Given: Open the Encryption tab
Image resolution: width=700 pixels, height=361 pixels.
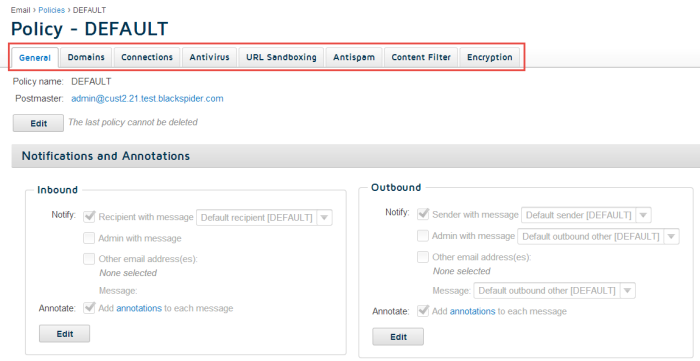Looking at the screenshot, I should tap(490, 57).
